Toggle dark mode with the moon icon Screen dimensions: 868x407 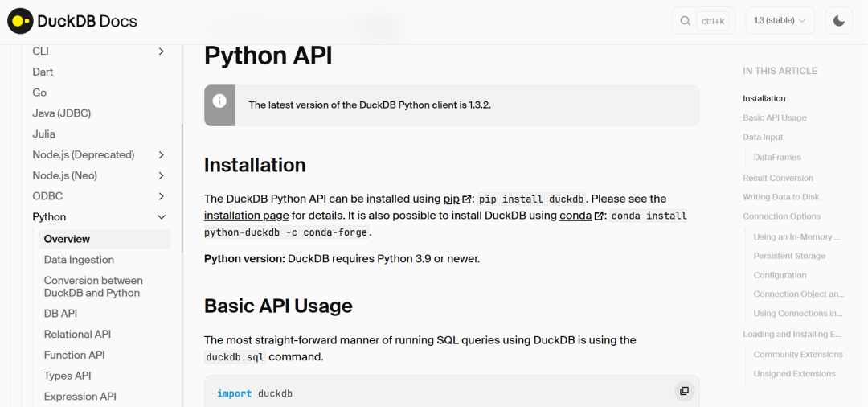pos(838,21)
